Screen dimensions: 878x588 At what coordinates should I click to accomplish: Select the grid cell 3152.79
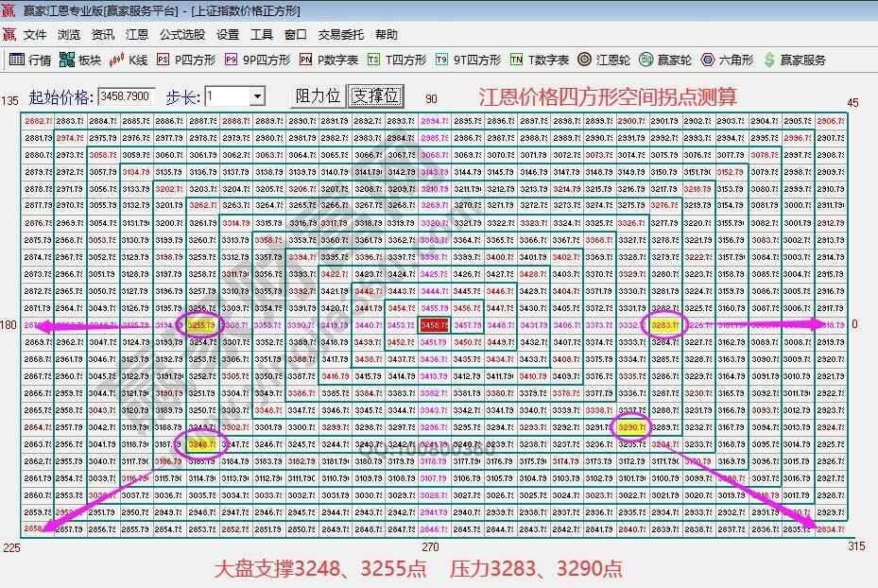(732, 172)
